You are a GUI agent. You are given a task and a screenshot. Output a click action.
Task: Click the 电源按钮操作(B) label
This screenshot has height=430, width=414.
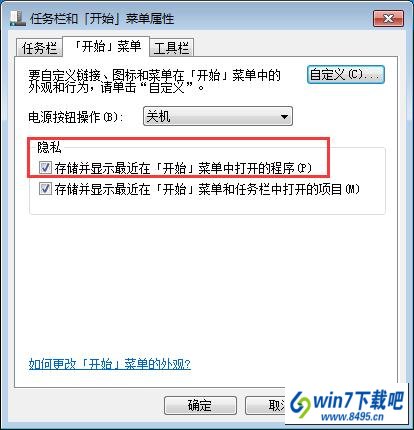coord(76,117)
